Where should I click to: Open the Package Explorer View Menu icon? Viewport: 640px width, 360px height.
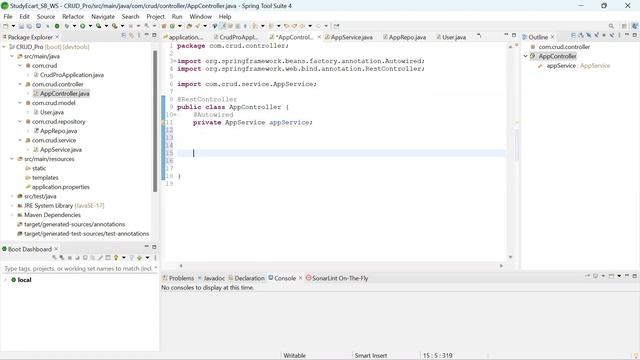[139, 36]
